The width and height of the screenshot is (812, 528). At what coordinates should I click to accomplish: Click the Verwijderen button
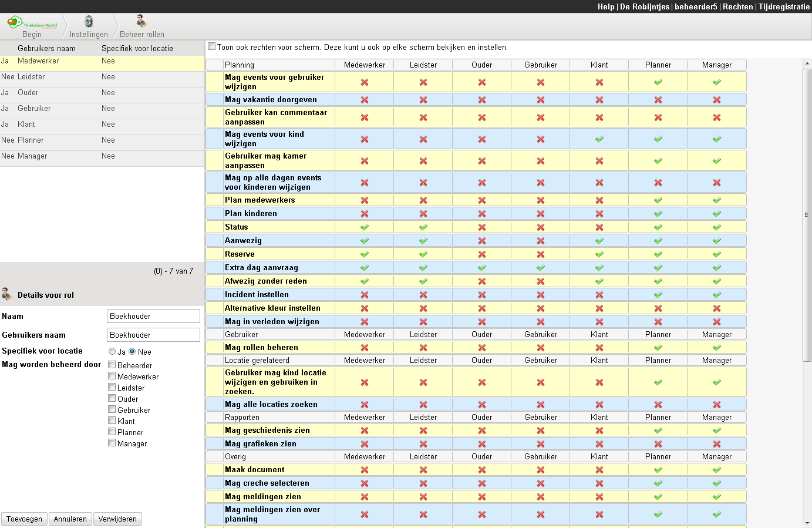pyautogui.click(x=117, y=519)
